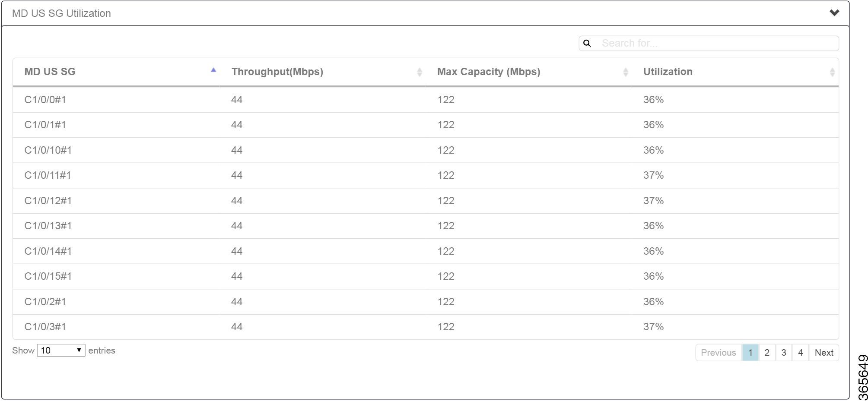This screenshot has height=401, width=868.
Task: Click the sort arrows on Throughput(Mbps) column
Action: pyautogui.click(x=419, y=72)
